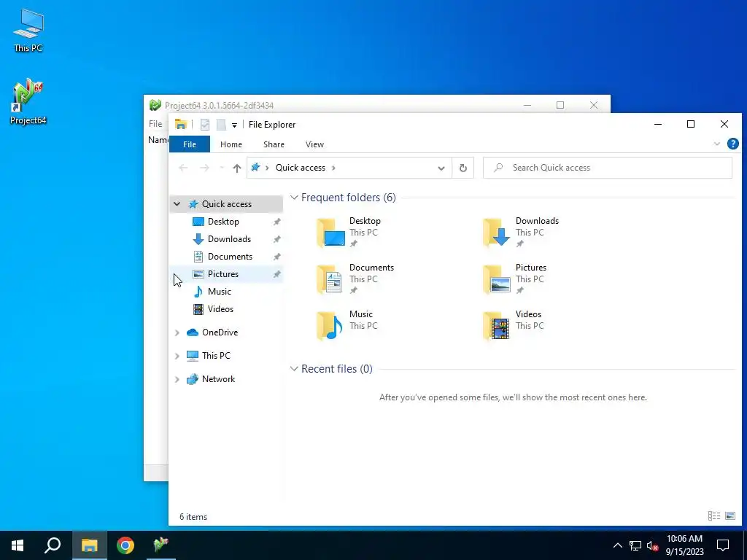The image size is (747, 560).
Task: Select This PC in navigation pane
Action: click(x=216, y=356)
